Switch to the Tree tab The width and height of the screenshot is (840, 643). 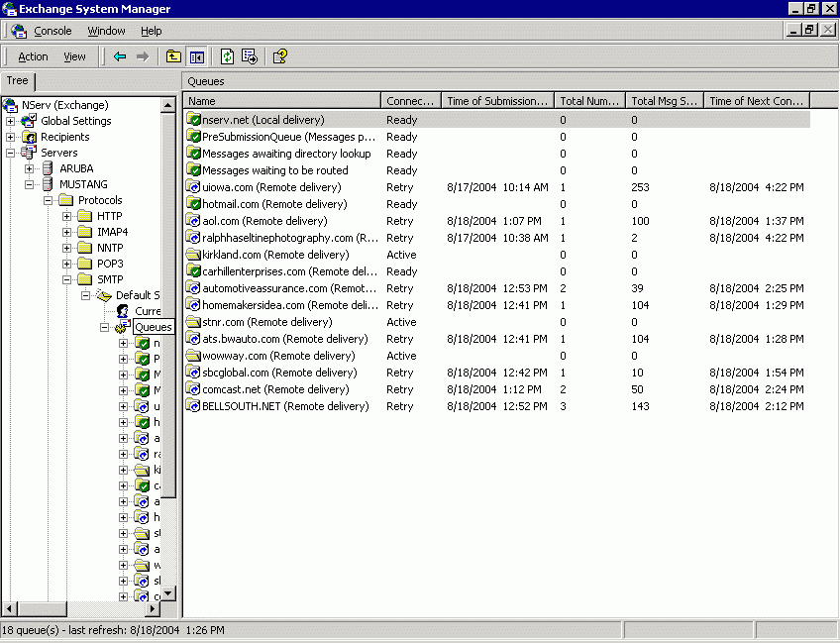pos(17,81)
